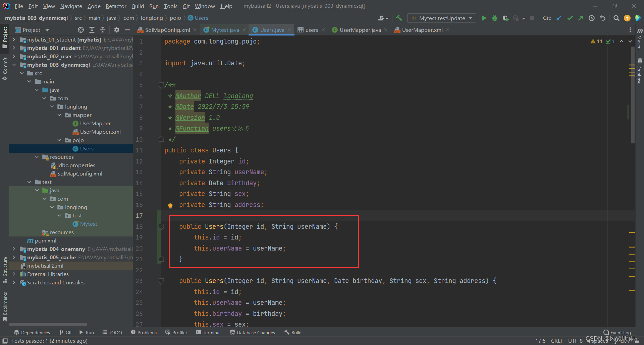Expand mybatis_004_onemany module
Screen dimensions: 644x345
click(14, 249)
